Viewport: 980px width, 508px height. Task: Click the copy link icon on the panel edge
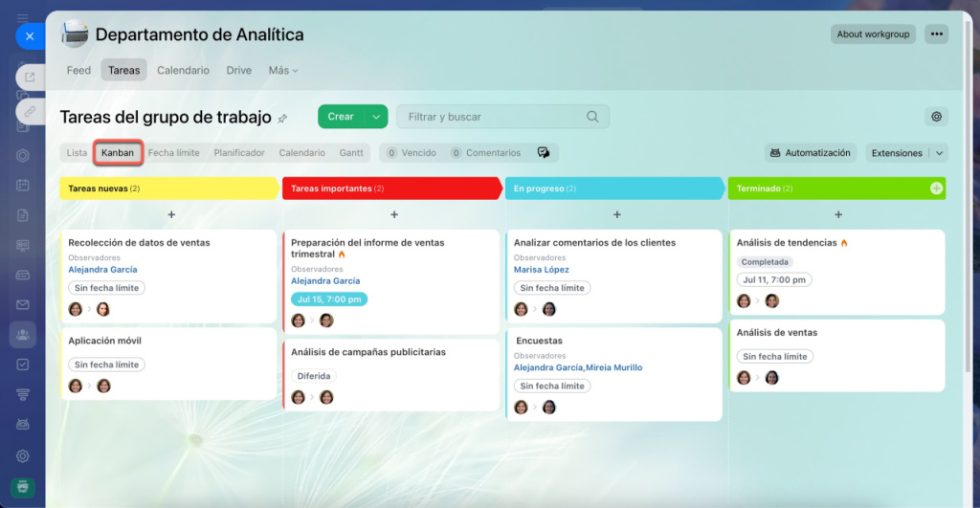point(30,111)
